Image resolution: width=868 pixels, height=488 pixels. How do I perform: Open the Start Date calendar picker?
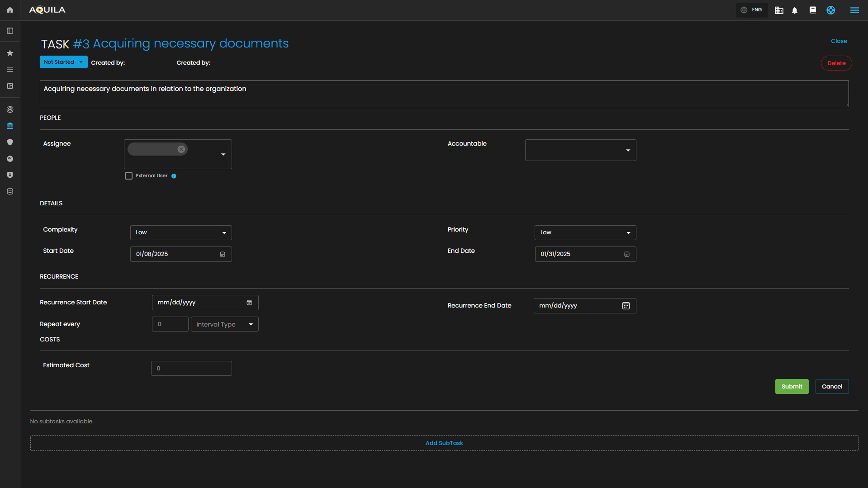(x=223, y=254)
